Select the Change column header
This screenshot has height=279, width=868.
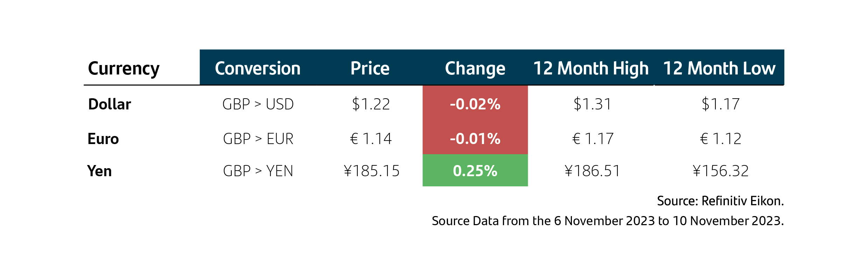click(475, 69)
